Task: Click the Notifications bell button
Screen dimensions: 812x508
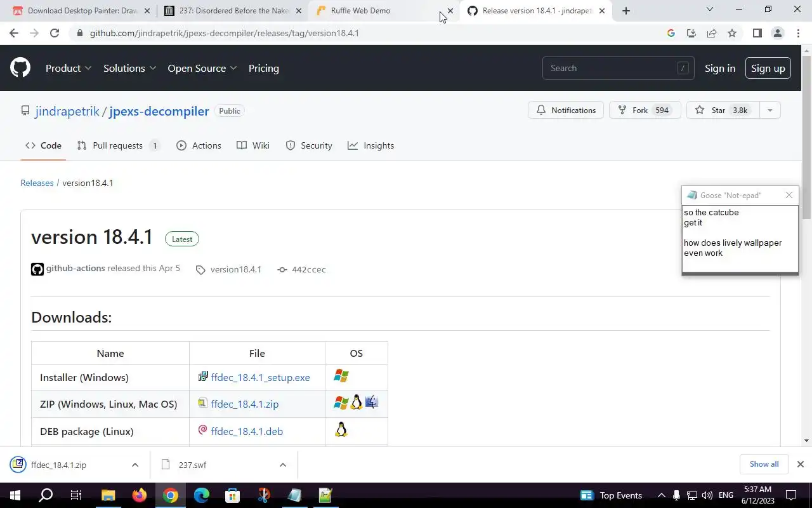Action: point(566,110)
